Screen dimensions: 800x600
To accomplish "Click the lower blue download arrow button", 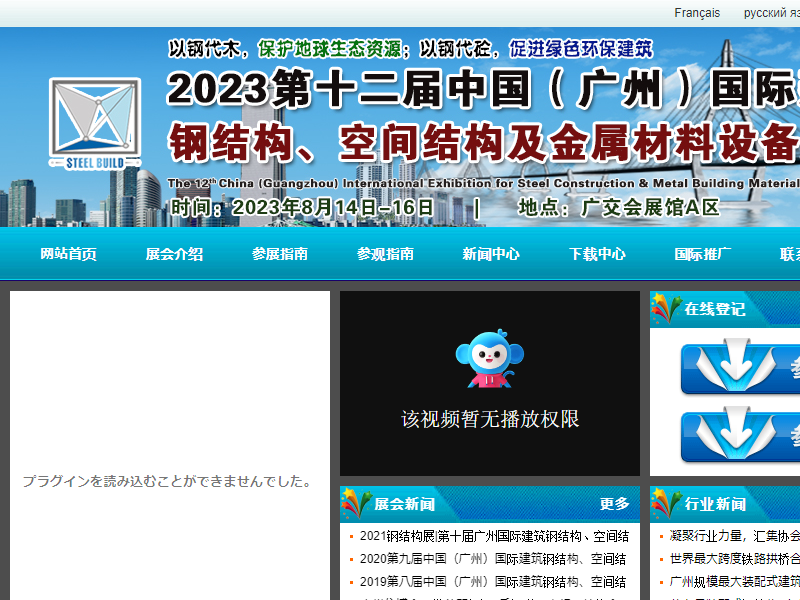I will (740, 435).
